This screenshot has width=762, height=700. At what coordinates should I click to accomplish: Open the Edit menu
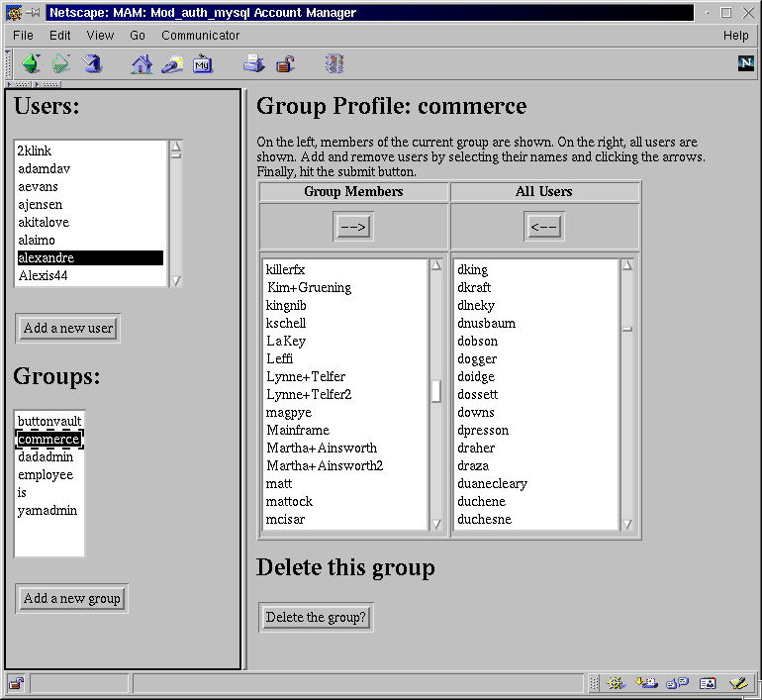pos(59,36)
